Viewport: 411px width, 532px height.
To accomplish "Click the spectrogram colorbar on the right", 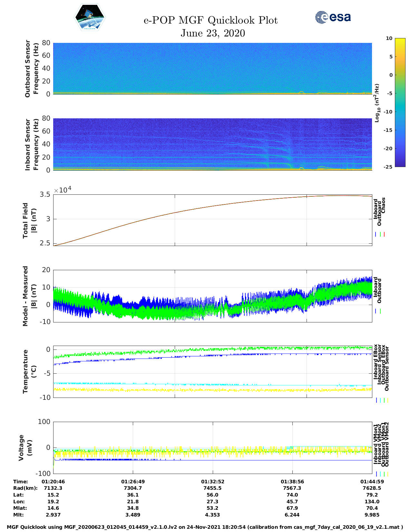I will (400, 102).
